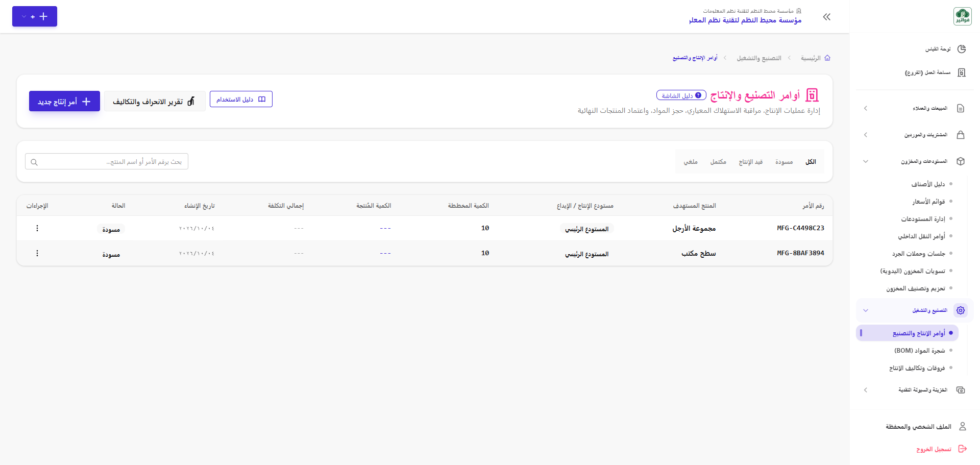Click company name link in header
980x465 pixels.
(x=745, y=20)
